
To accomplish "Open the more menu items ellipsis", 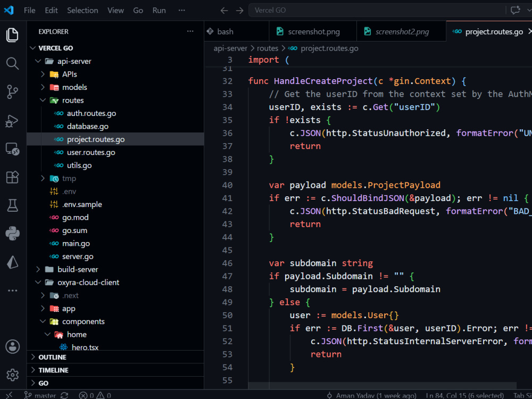I will click(182, 11).
